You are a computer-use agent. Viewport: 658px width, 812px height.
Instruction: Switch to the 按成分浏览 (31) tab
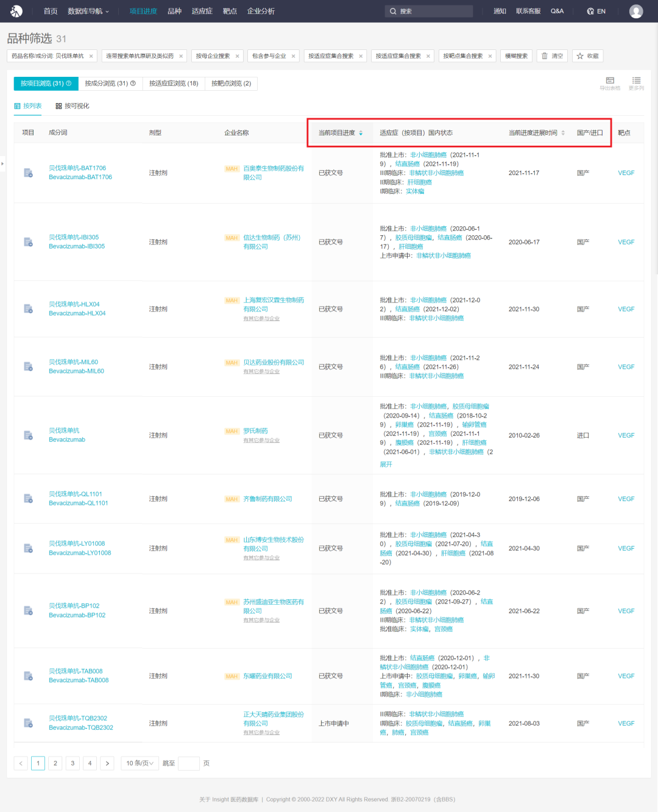[110, 84]
